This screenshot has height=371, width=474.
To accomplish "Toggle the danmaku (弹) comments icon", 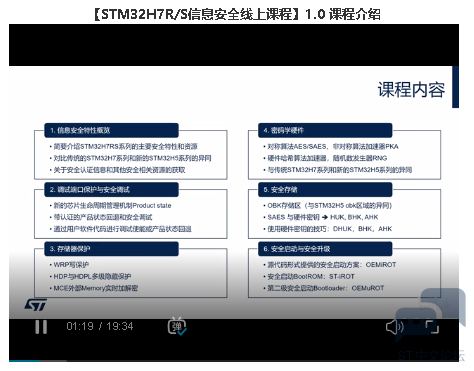I will click(x=177, y=326).
